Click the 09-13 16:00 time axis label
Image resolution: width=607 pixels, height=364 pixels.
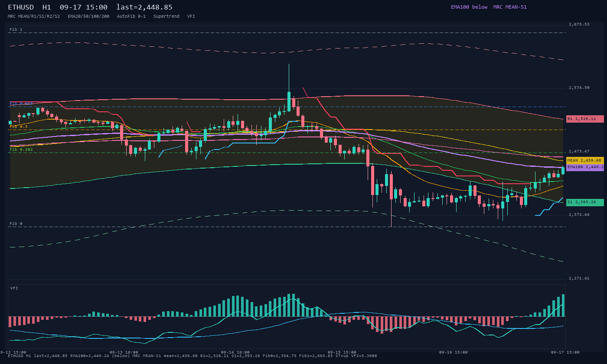(124, 352)
